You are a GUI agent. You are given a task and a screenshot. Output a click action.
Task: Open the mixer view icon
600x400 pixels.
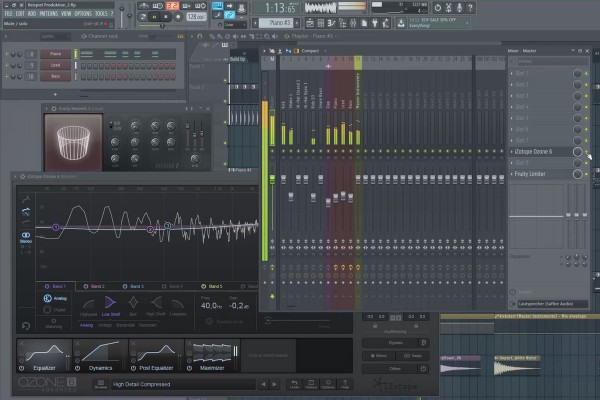click(x=353, y=23)
